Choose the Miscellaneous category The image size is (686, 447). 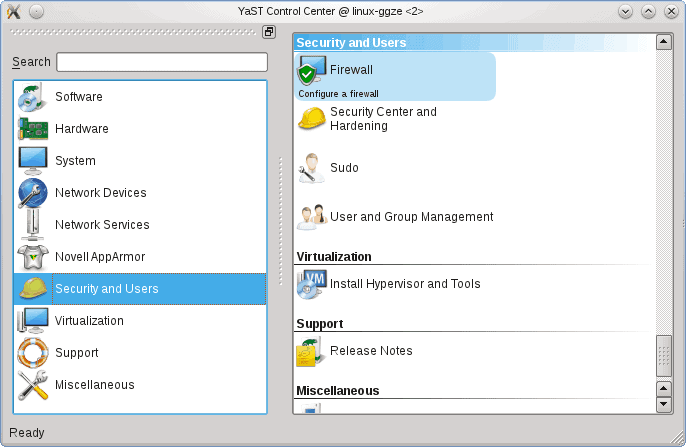[x=94, y=385]
